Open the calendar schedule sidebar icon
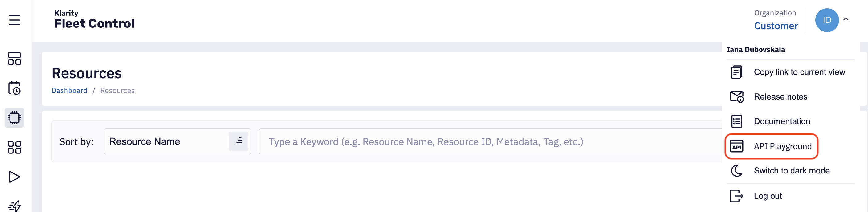Screen dimensions: 868x212 [x=14, y=88]
